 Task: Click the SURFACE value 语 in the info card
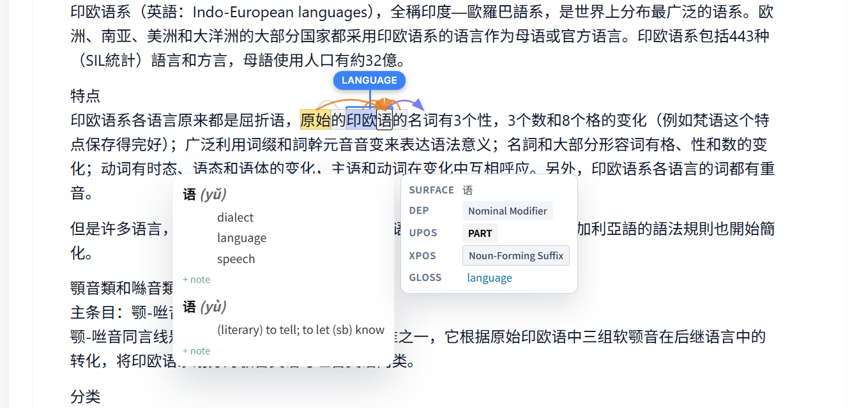(x=468, y=190)
